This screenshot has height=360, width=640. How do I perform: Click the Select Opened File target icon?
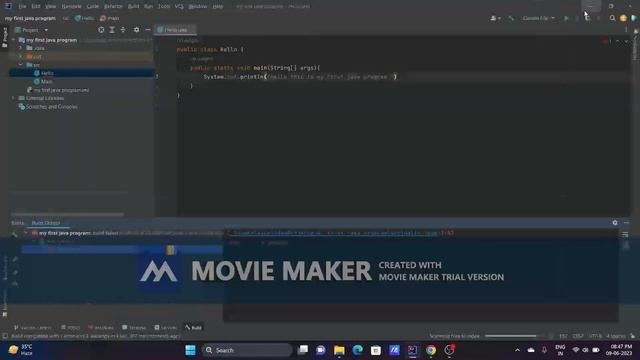point(101,30)
